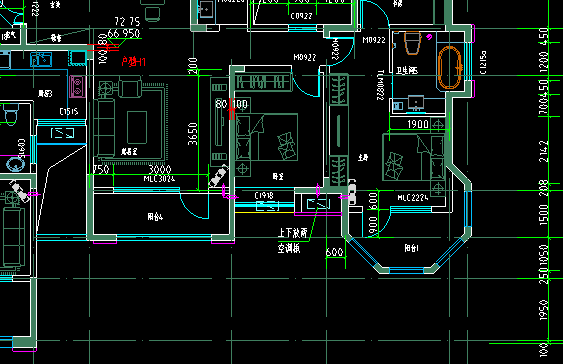
Task: Select the 3000 dimension text above MLC3024
Action: [x=160, y=169]
